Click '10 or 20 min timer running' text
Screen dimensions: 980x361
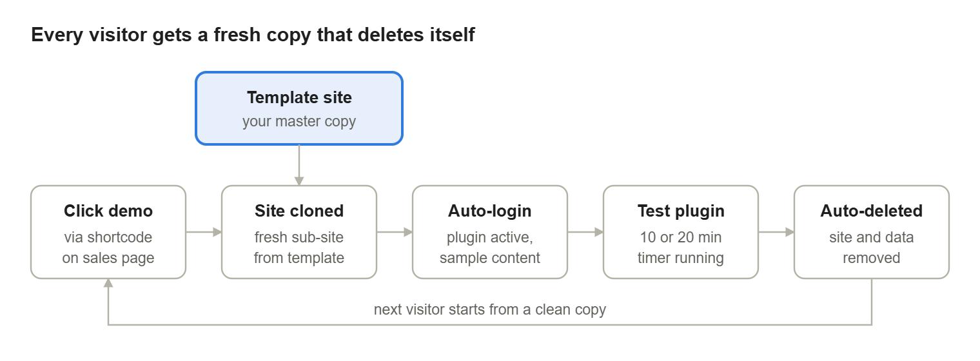681,248
